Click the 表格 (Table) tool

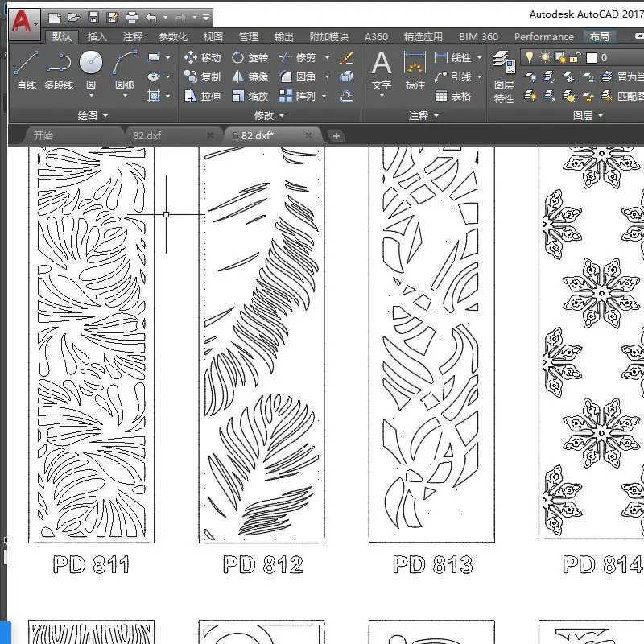pos(453,96)
